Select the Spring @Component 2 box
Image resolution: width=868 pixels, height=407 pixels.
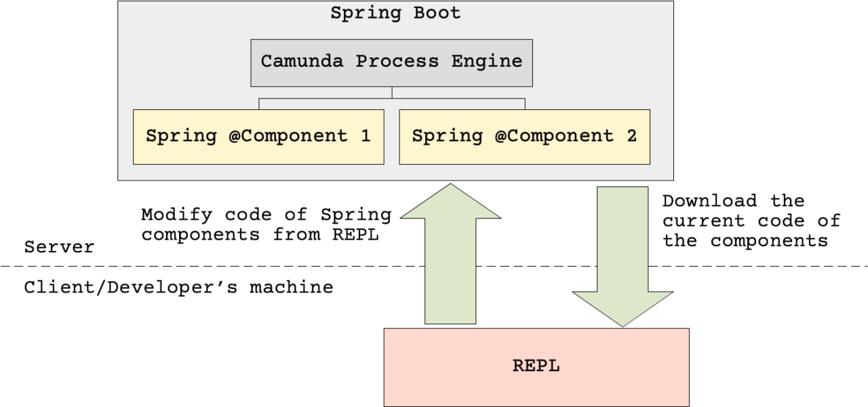524,136
